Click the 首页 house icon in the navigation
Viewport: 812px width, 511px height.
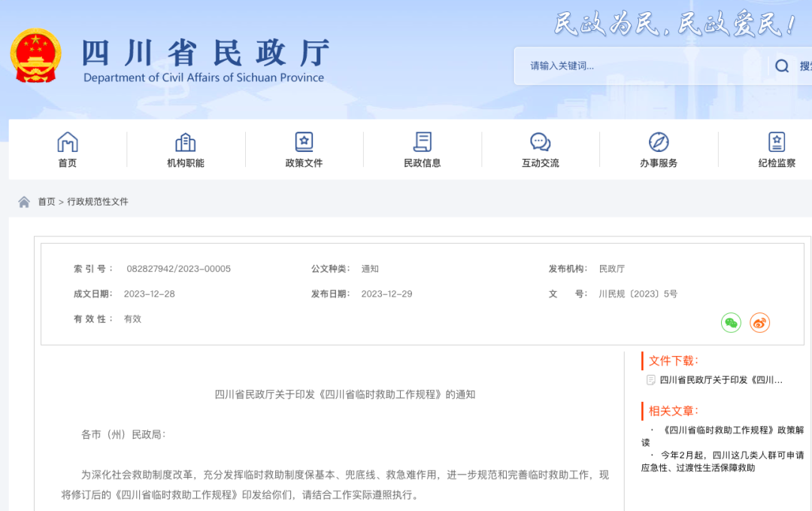click(x=68, y=141)
